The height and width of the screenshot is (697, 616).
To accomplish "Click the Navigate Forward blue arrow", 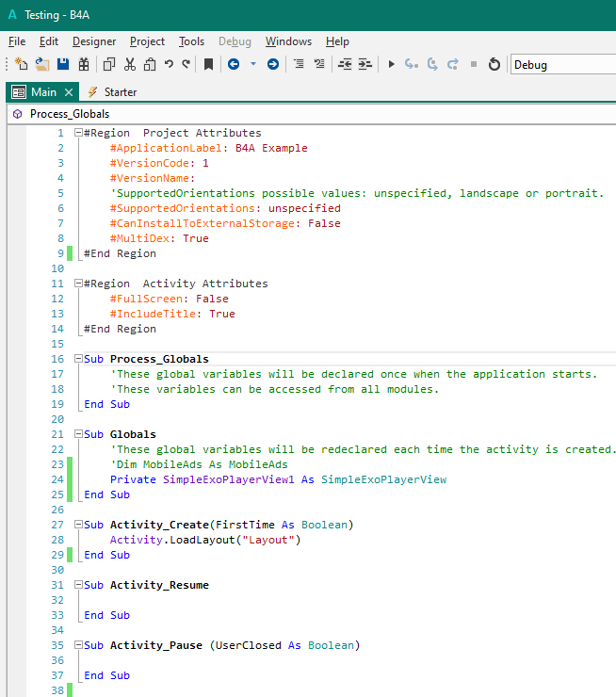I will [272, 64].
